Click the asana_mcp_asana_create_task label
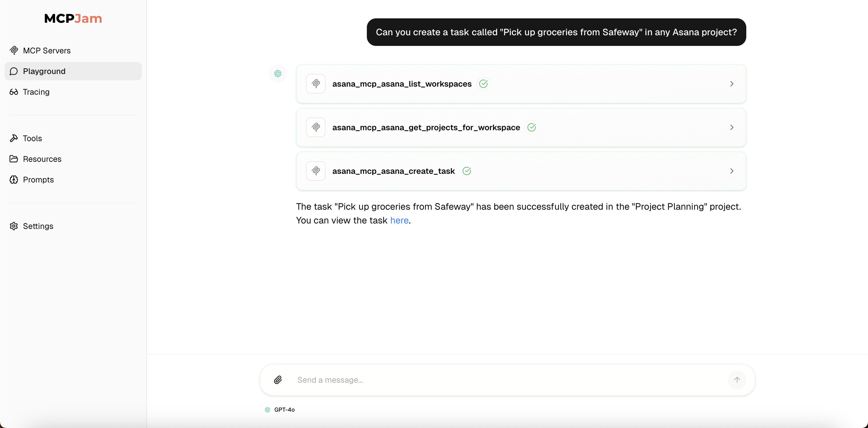Viewport: 868px width, 428px height. coord(394,171)
